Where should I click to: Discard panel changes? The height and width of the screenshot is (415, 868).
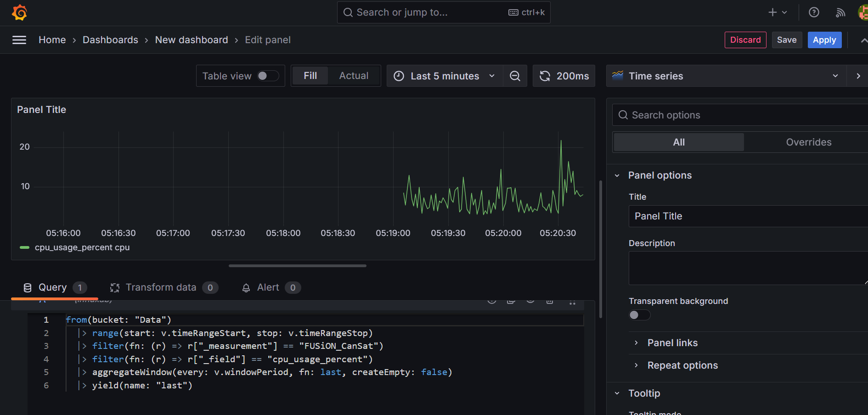(745, 40)
